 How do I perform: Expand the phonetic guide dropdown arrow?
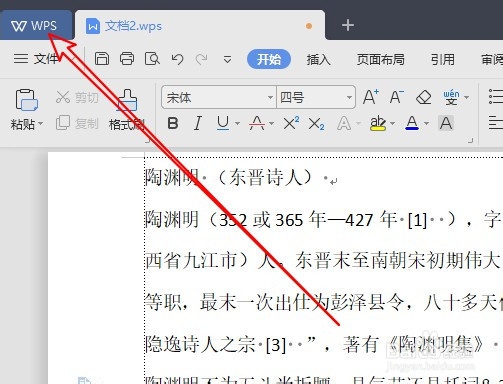[466, 97]
